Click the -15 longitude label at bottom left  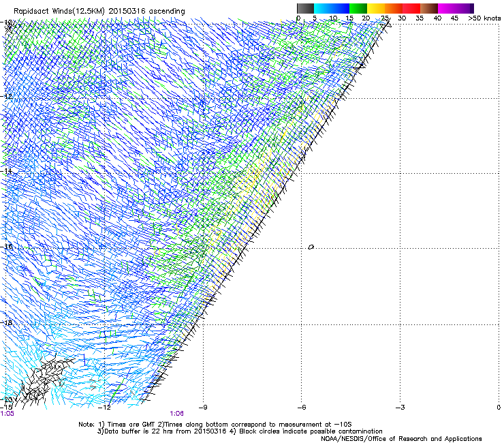6,407
